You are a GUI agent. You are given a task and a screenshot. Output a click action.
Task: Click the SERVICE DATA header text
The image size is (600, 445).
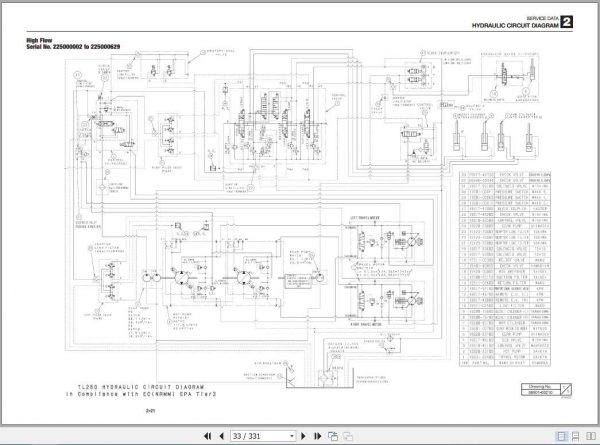(x=543, y=18)
